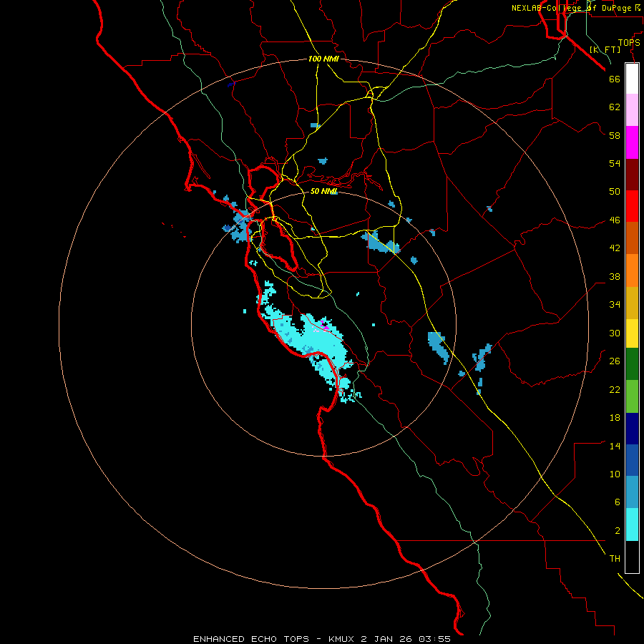This screenshot has width=644, height=644.
Task: Click the white swatch at top of legend
Action: click(632, 79)
